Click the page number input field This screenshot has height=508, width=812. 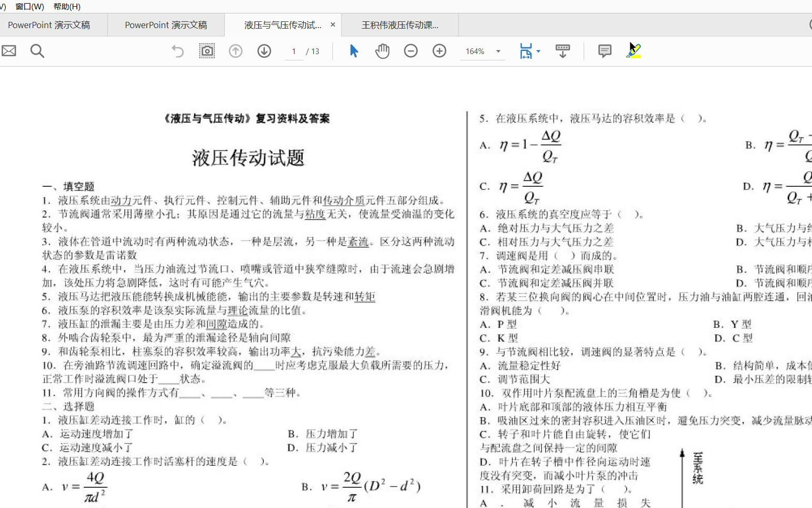point(294,52)
